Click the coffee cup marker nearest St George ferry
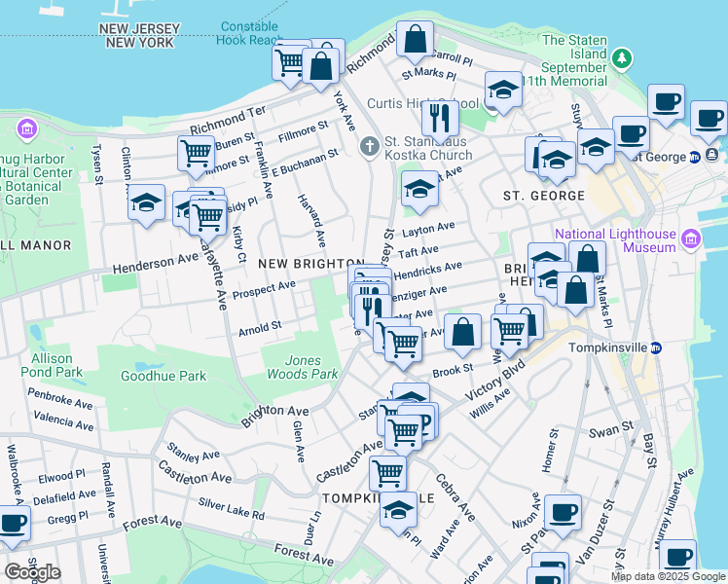728x584 pixels. point(709,120)
